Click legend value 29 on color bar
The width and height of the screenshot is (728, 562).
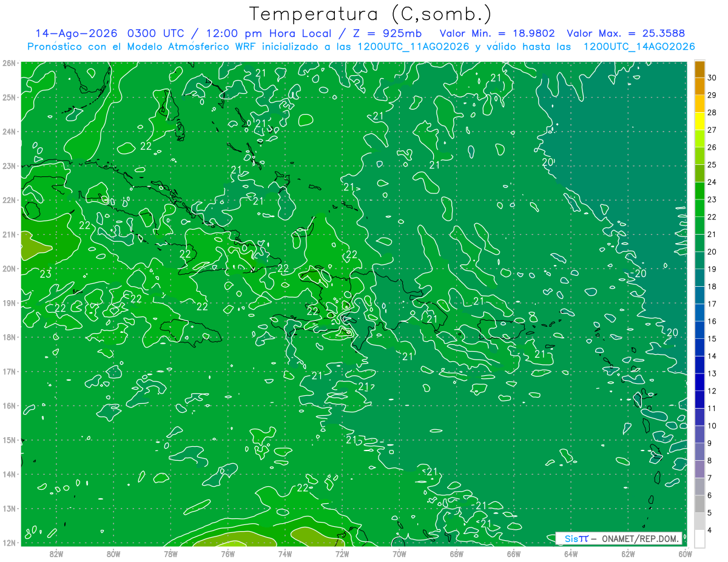[x=712, y=95]
